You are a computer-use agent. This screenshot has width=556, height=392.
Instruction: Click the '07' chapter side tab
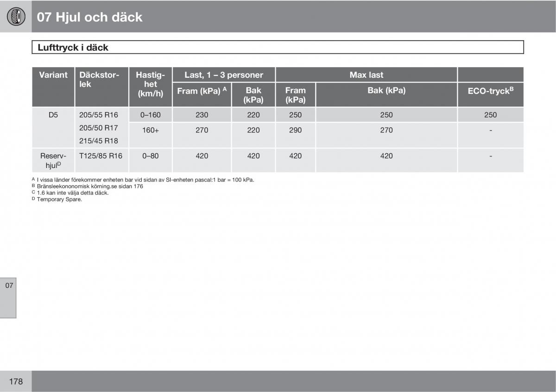point(8,298)
